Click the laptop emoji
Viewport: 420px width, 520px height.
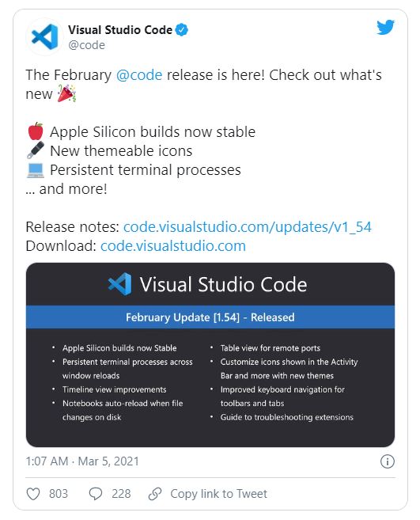[35, 170]
